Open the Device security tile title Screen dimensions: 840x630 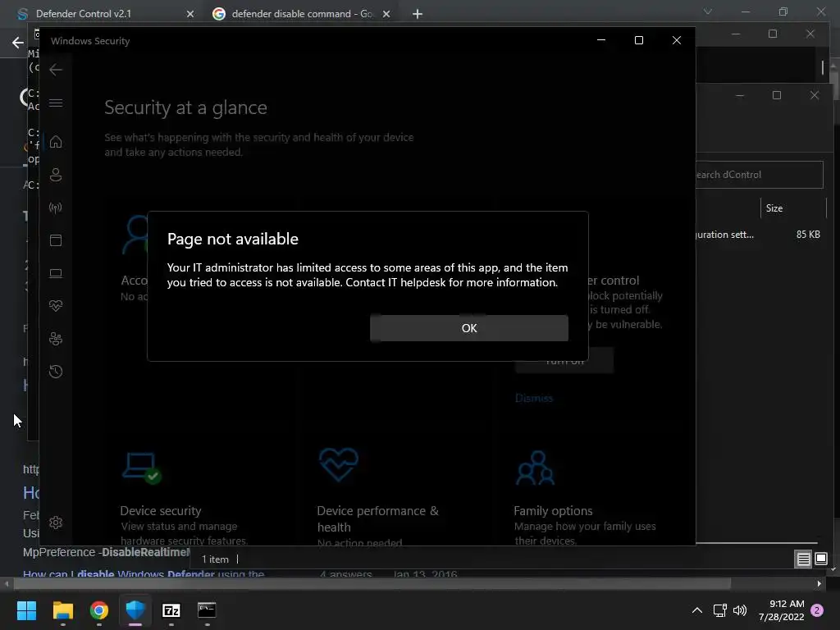[x=161, y=511]
